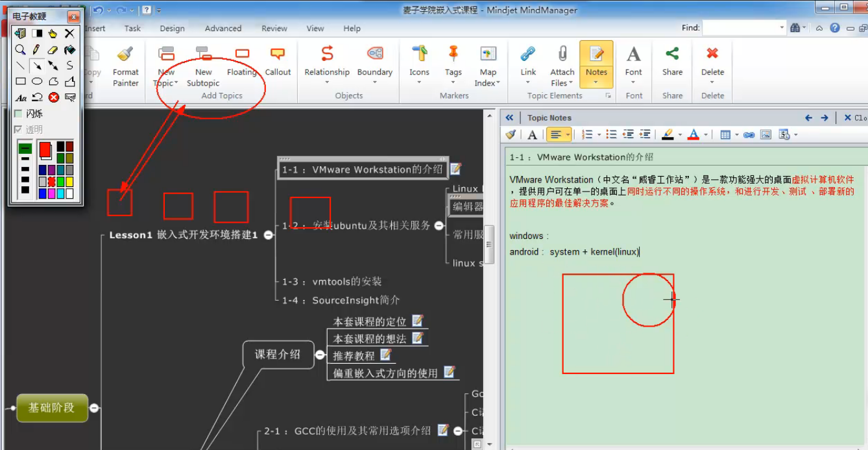Viewport: 868px width, 450px height.
Task: Add a New Subtopic
Action: point(203,66)
